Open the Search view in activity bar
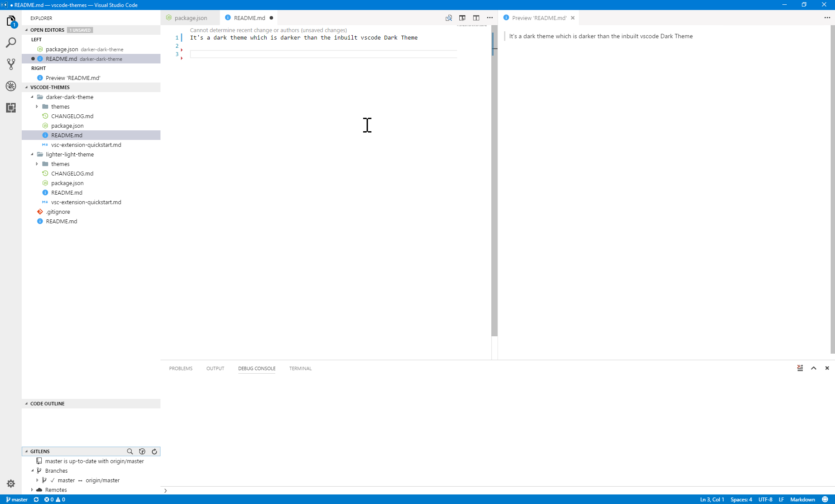The image size is (835, 504). pyautogui.click(x=11, y=43)
